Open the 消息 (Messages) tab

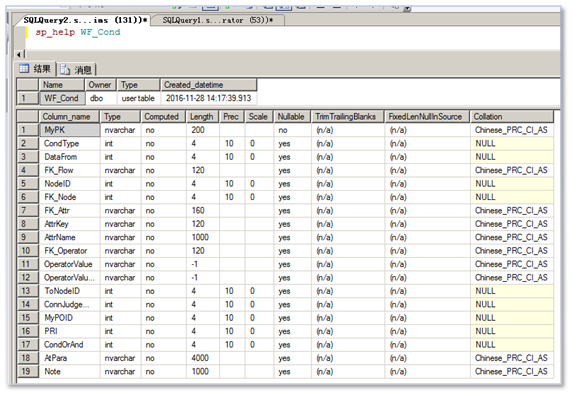click(76, 69)
